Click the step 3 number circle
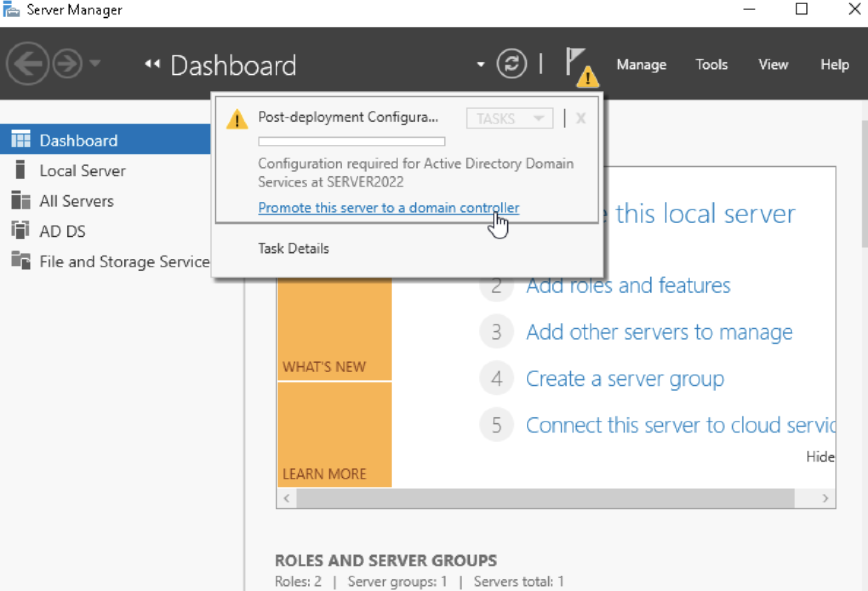868x591 pixels. (496, 332)
